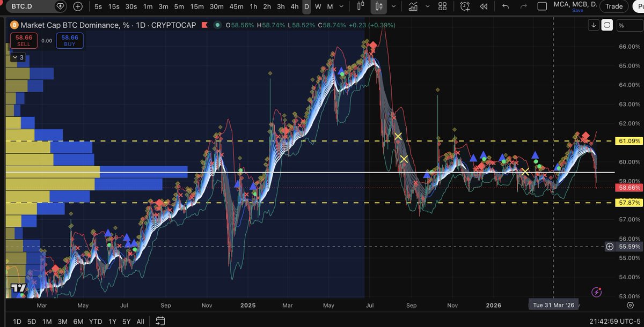Select the hollow candles chart style icon
The height and width of the screenshot is (327, 644).
(361, 6)
